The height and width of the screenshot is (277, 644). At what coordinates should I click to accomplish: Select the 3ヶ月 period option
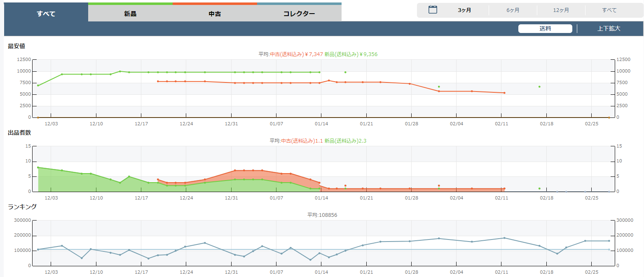point(464,10)
